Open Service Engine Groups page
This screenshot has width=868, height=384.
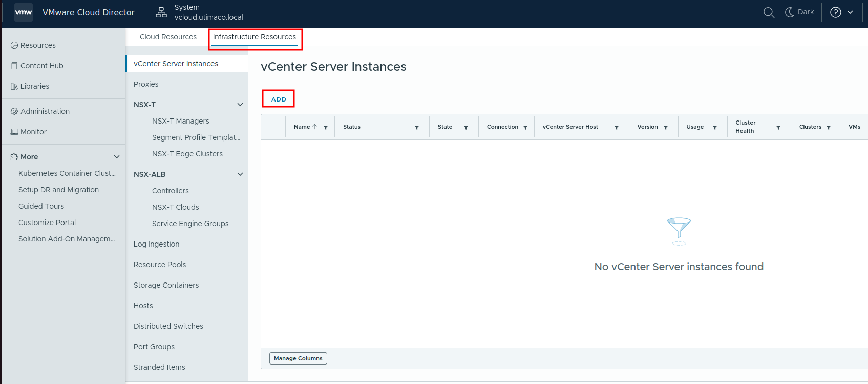tap(190, 224)
